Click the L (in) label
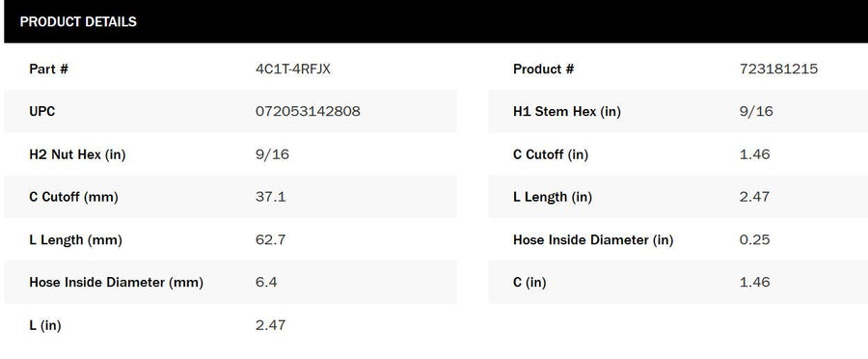 tap(44, 325)
